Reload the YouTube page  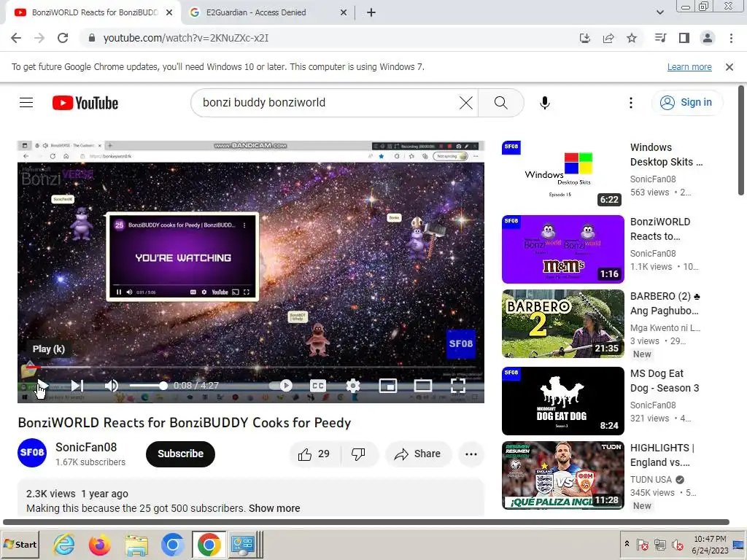pos(63,38)
